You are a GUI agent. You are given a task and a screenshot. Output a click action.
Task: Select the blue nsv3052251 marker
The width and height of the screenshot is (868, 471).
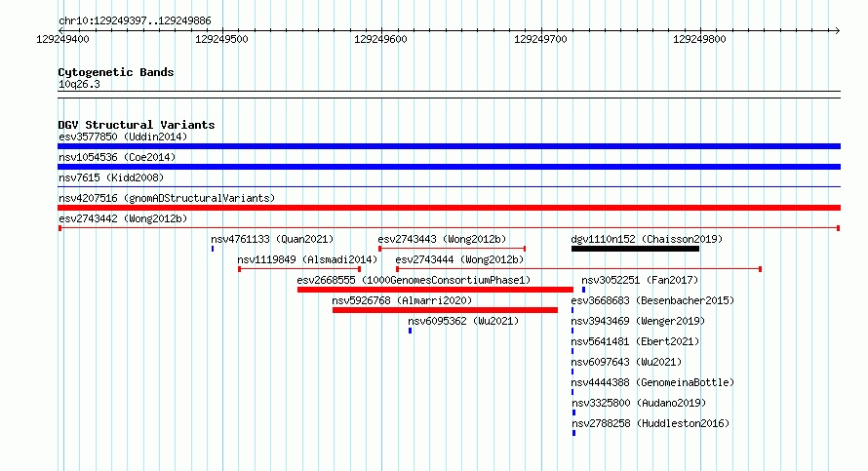tap(583, 290)
